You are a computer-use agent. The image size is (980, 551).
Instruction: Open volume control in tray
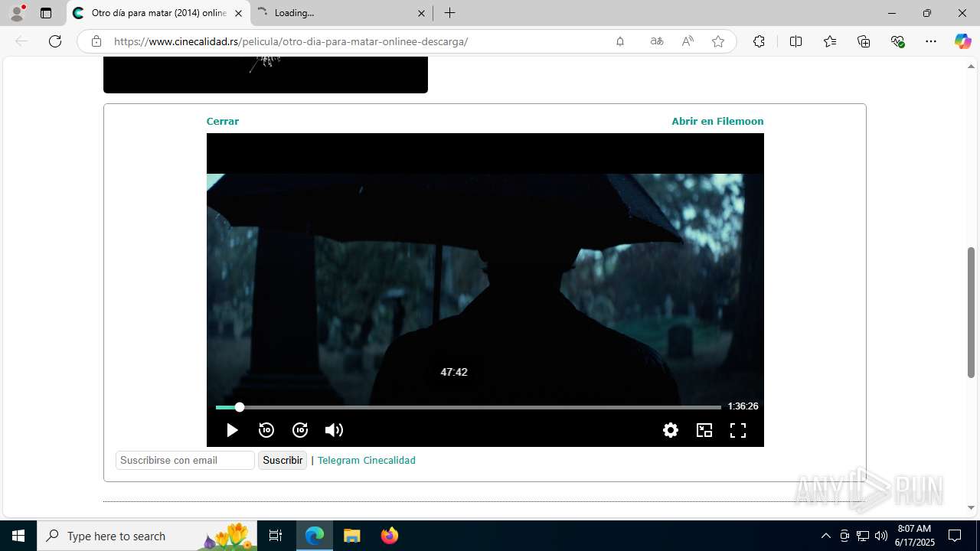881,536
